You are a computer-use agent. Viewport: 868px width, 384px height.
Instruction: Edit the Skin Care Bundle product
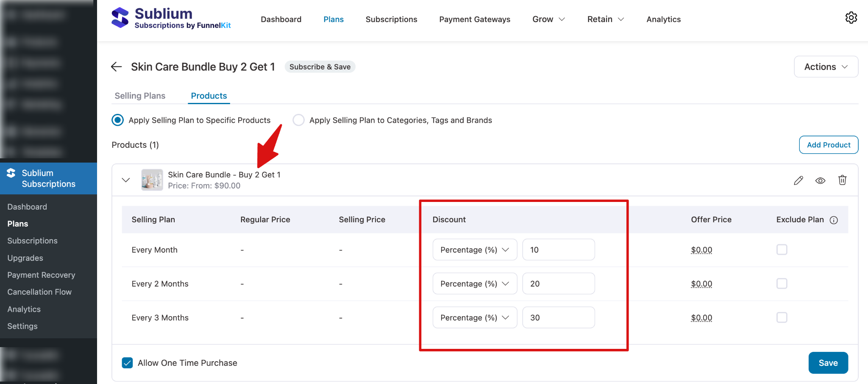tap(798, 180)
